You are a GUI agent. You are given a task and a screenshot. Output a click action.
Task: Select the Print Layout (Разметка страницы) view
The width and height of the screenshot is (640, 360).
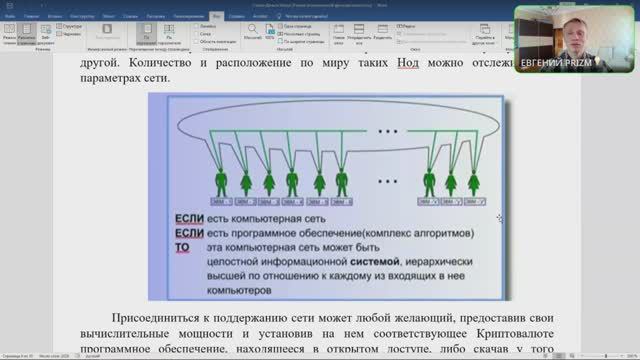coord(27,34)
